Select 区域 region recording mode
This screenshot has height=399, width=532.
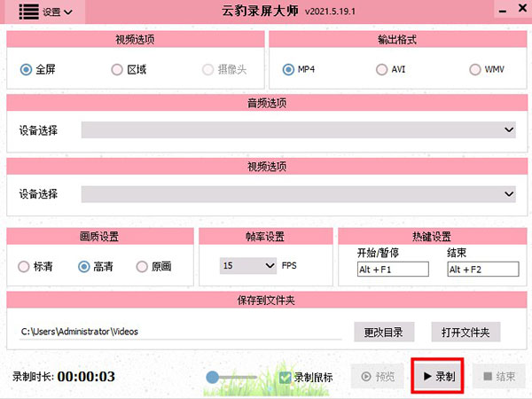pyautogui.click(x=117, y=69)
